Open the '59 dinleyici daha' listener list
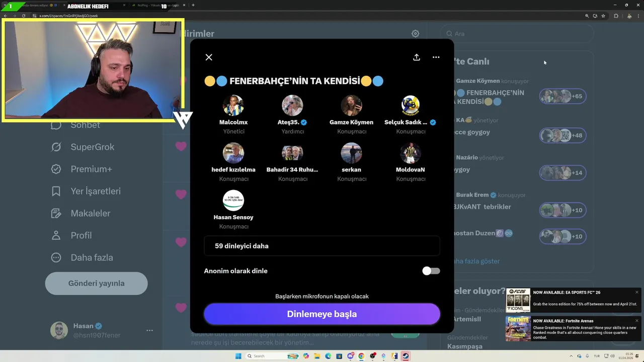The width and height of the screenshot is (644, 362). (x=322, y=246)
